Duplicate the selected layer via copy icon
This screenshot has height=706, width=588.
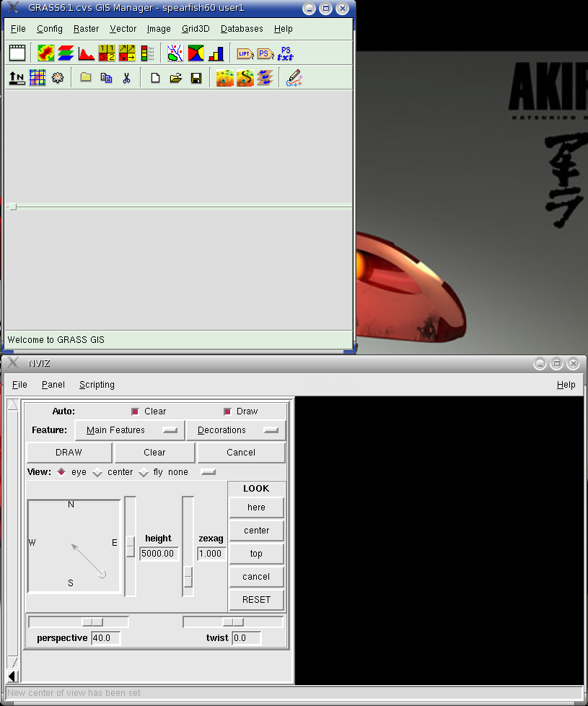click(106, 78)
